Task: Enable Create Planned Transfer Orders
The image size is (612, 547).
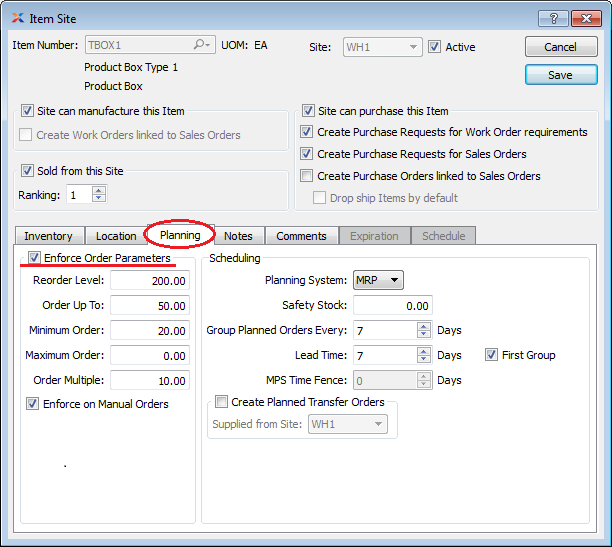Action: pyautogui.click(x=221, y=402)
